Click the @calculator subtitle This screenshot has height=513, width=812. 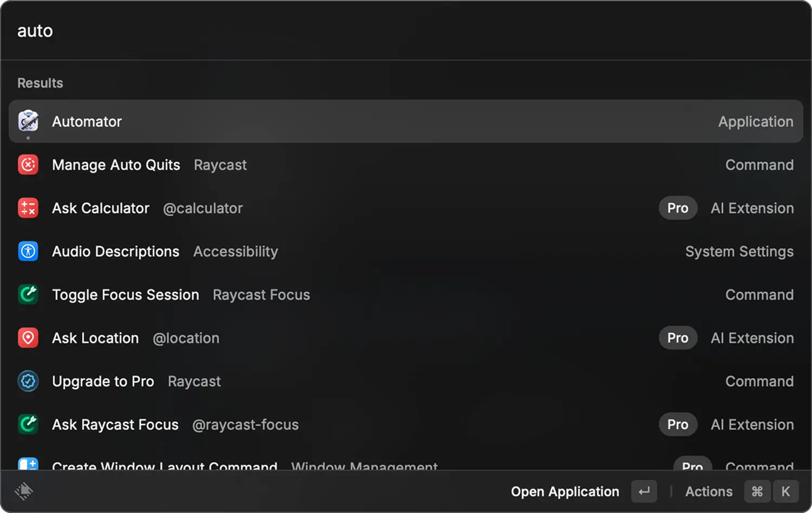tap(203, 208)
